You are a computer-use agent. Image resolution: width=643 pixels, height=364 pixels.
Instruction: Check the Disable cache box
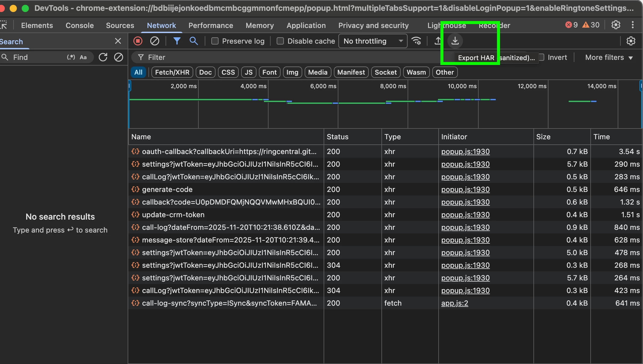280,41
